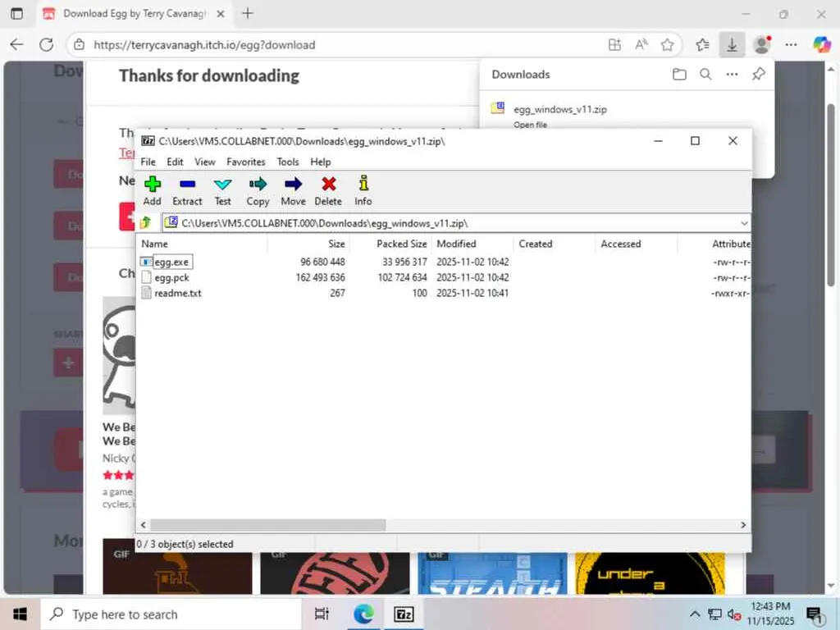Switch to Edge from the taskbar
840x630 pixels.
tap(363, 614)
